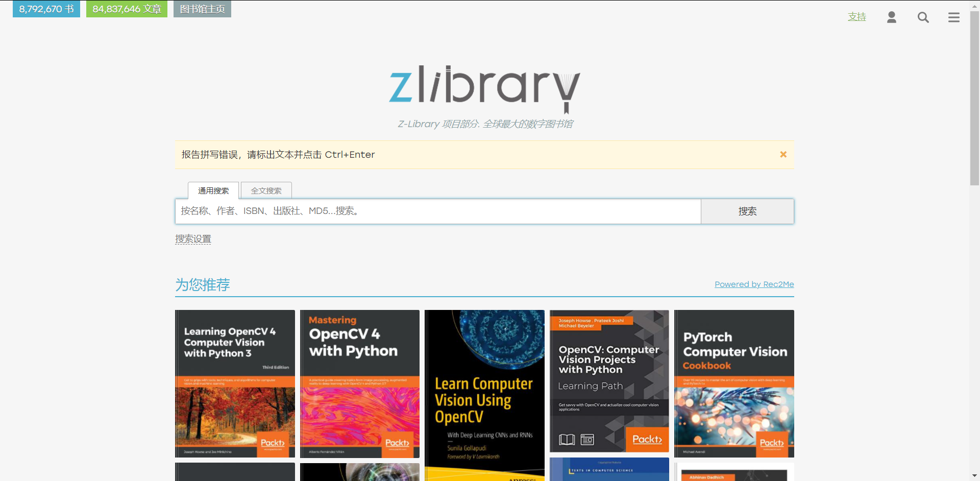Click the scrollbar down arrow
The image size is (980, 481).
pyautogui.click(x=974, y=476)
